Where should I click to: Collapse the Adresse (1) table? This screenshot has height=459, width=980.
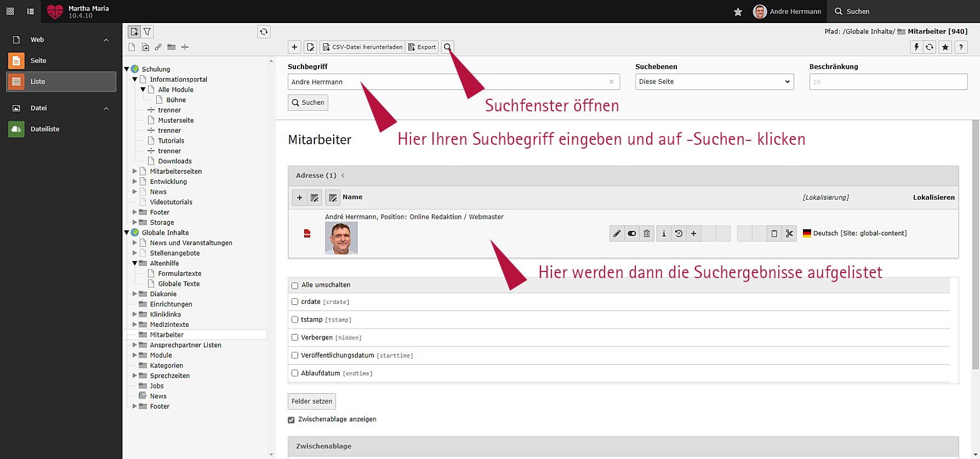[x=343, y=175]
